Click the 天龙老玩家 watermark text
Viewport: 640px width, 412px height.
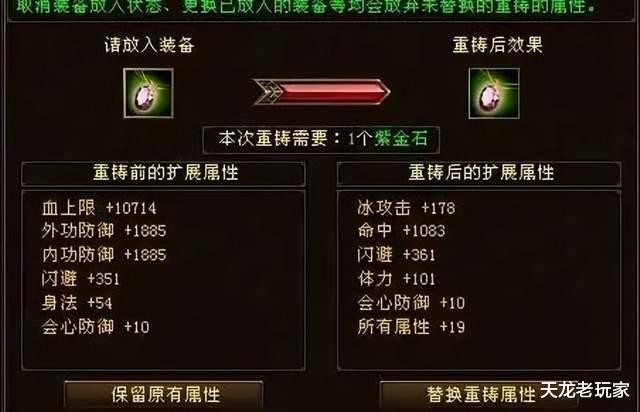click(x=585, y=390)
